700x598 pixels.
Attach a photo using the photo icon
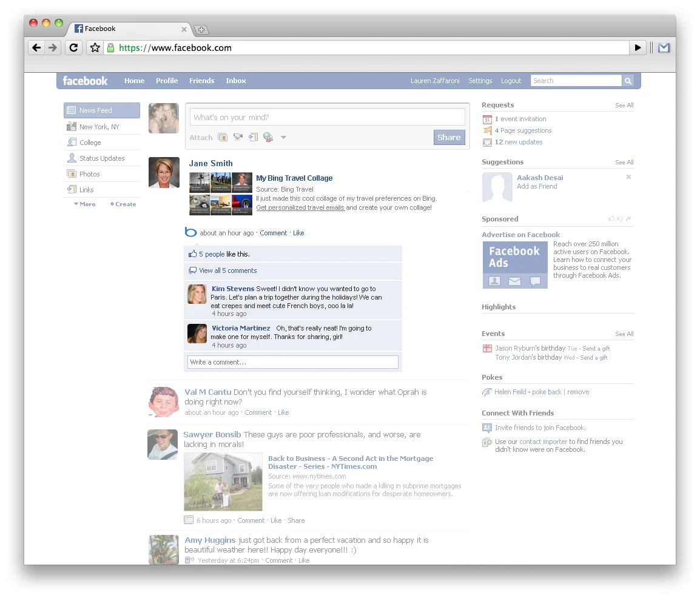[223, 137]
